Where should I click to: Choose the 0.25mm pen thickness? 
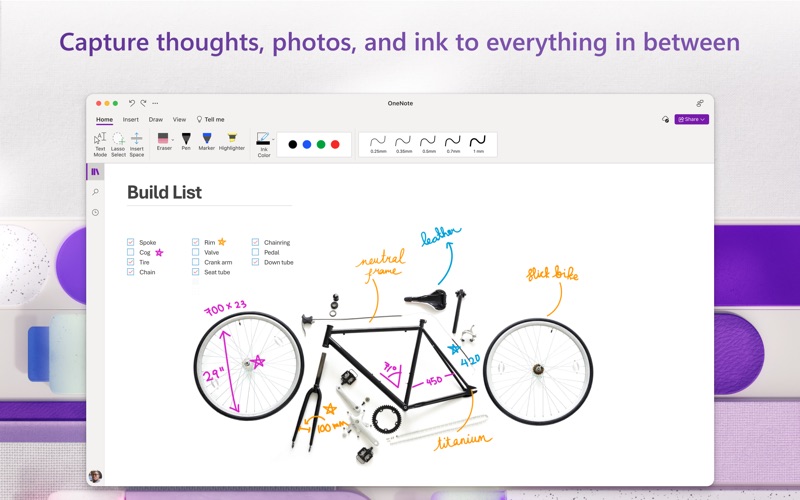point(378,144)
